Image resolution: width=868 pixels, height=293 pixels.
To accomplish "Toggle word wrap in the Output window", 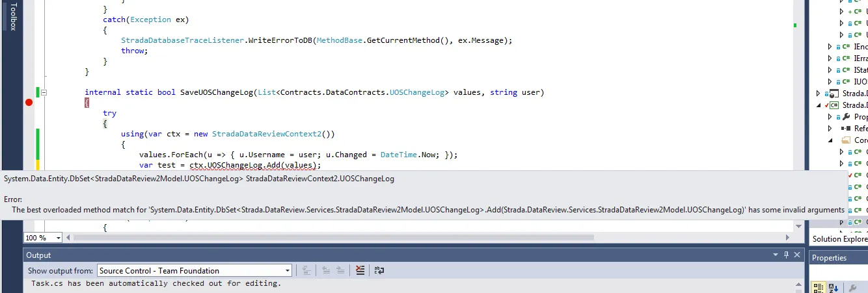I will (x=379, y=270).
